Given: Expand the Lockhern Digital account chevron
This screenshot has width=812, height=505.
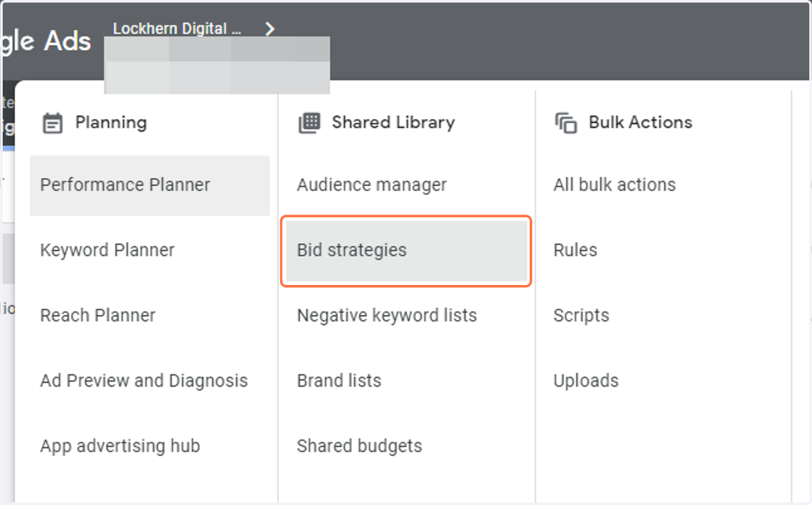Looking at the screenshot, I should coord(270,29).
